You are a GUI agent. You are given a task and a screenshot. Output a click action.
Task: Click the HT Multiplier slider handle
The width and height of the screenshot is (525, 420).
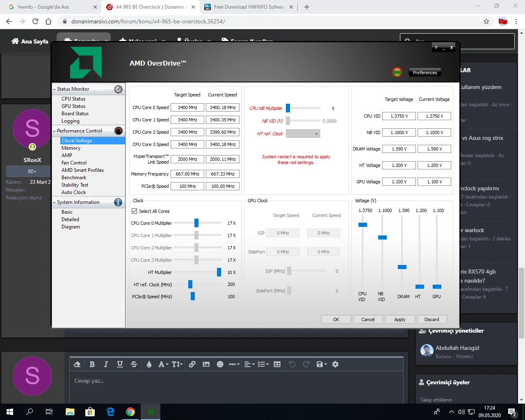point(219,272)
